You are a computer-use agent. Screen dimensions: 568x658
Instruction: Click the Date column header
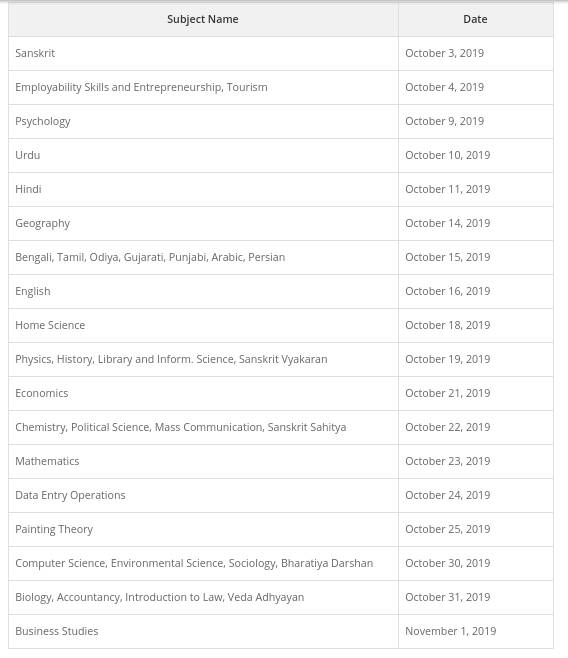coord(475,19)
